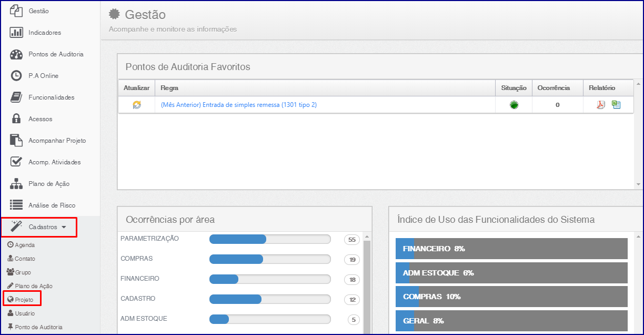The width and height of the screenshot is (644, 335).
Task: Click the COMPRAS progress bar in Ocorrências
Action: click(270, 259)
